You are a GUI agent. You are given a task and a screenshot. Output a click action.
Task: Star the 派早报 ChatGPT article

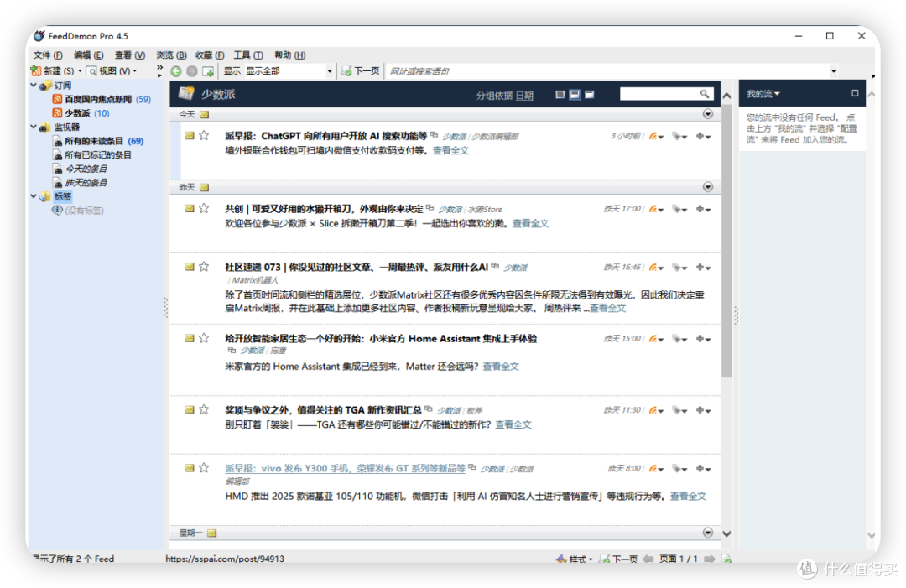pos(204,135)
